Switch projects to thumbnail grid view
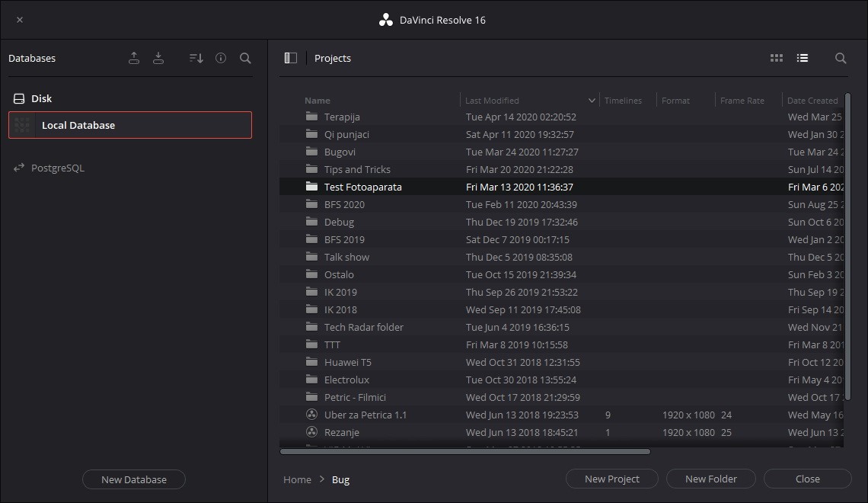 (777, 58)
